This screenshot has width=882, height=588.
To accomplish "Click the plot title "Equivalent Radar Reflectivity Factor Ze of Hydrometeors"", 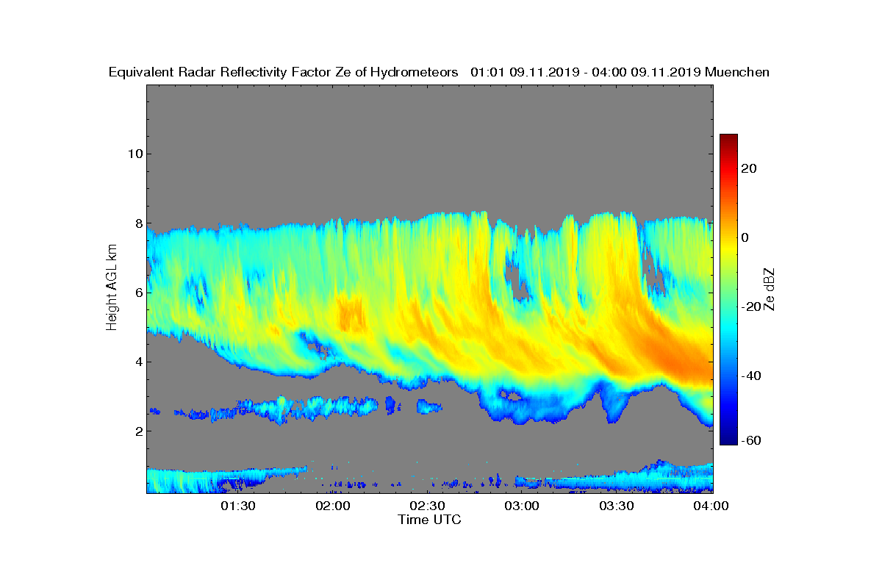I will point(283,72).
